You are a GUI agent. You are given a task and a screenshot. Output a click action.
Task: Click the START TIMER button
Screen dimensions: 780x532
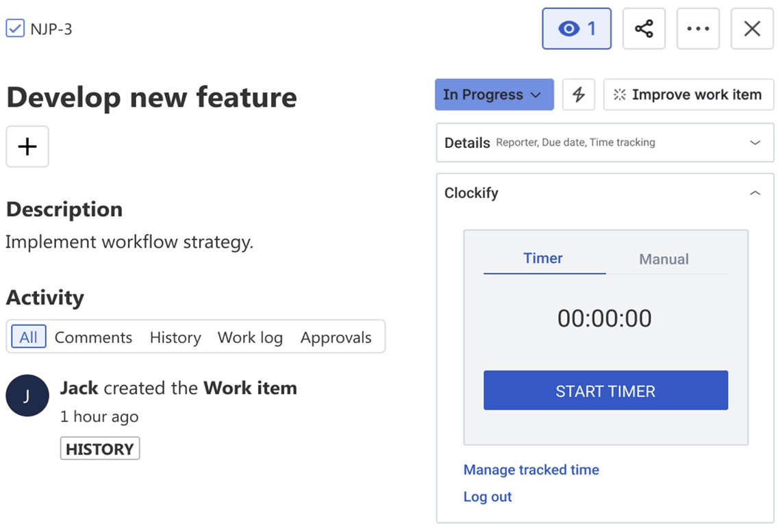[x=606, y=390]
